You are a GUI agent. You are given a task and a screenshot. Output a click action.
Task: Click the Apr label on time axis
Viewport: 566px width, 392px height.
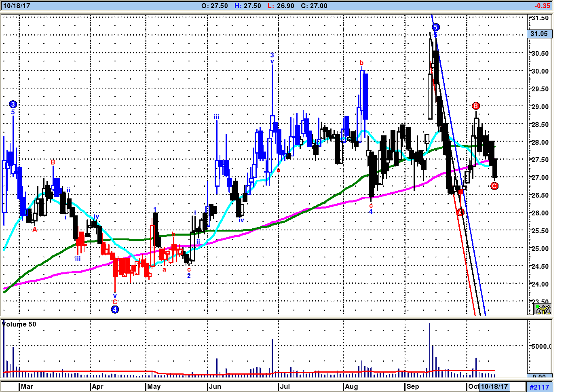pyautogui.click(x=98, y=386)
